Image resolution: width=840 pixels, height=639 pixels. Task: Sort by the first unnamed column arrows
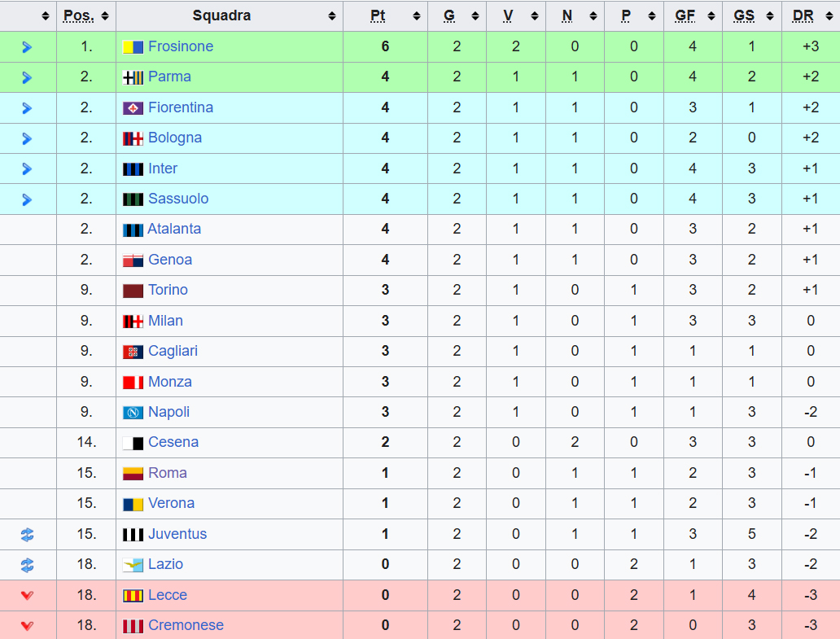[x=45, y=16]
